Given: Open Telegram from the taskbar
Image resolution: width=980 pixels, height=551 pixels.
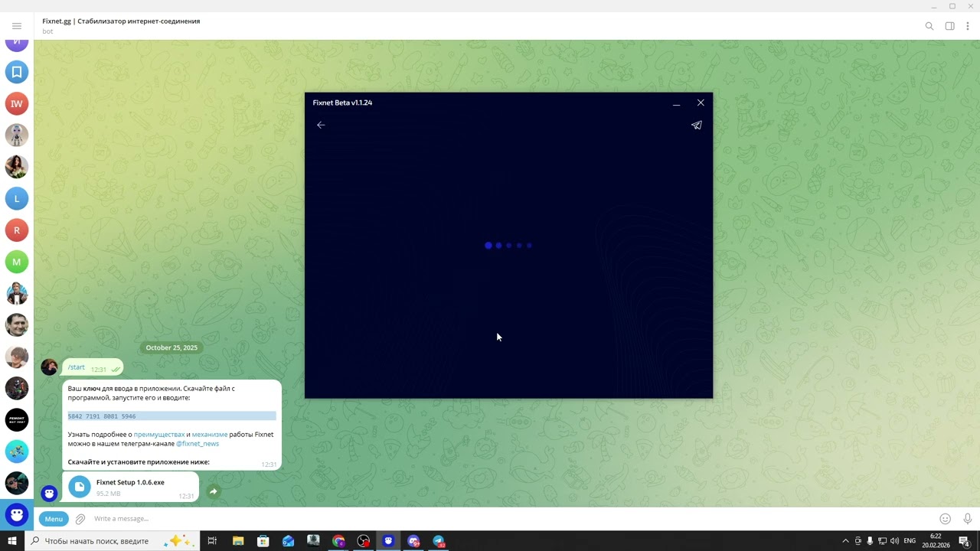Looking at the screenshot, I should [x=439, y=541].
